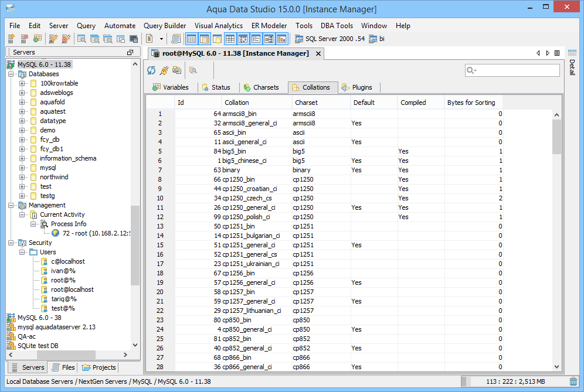Click the copy windows icon in Instance Manager
This screenshot has width=584, height=392.
177,70
